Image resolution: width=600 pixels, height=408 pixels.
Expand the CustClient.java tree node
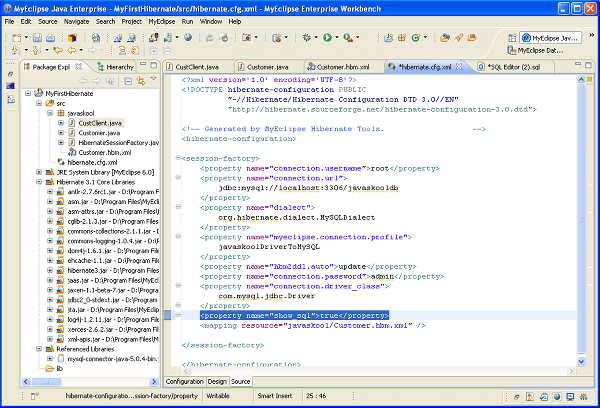[x=61, y=123]
